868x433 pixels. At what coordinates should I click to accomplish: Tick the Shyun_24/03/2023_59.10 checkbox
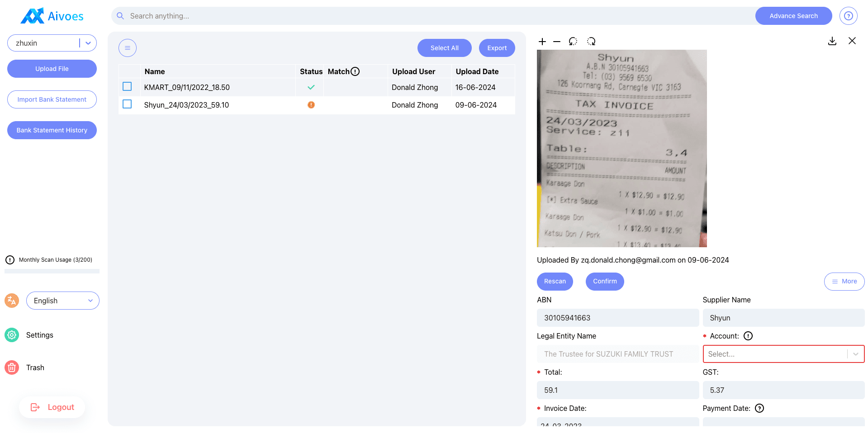(x=127, y=104)
